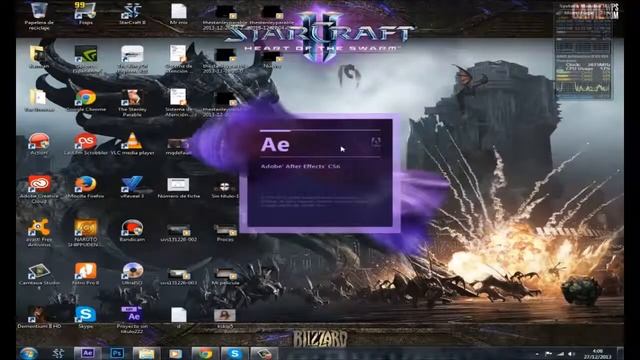Launch the Google Chrome desktop shortcut
This screenshot has height=360, width=640.
coord(86,101)
